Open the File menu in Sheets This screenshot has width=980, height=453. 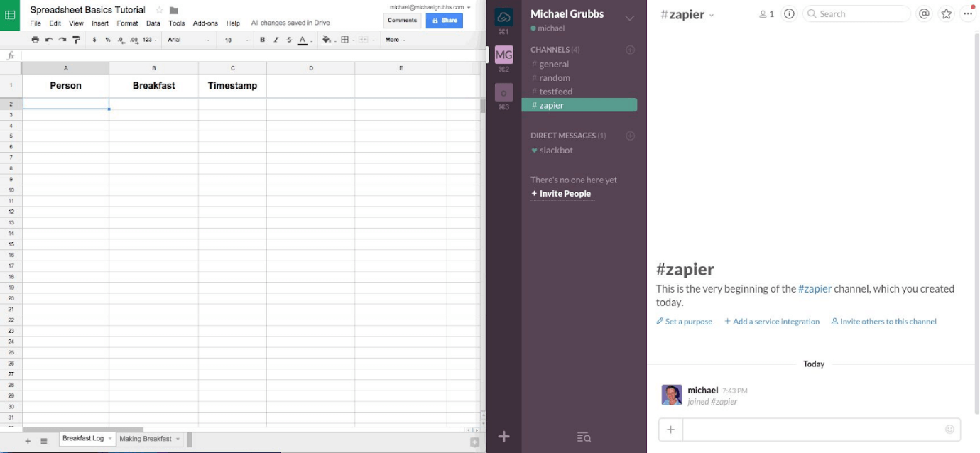(x=36, y=23)
